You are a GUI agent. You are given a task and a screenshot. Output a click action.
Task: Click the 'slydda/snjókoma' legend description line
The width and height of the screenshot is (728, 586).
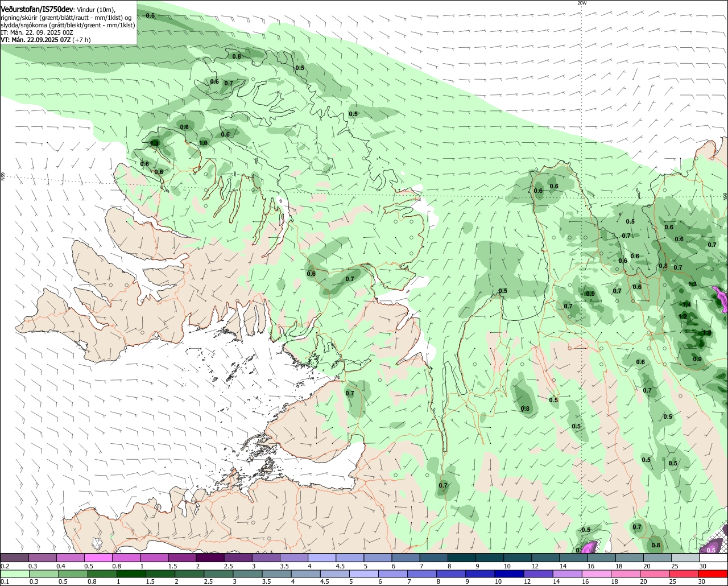coord(68,25)
